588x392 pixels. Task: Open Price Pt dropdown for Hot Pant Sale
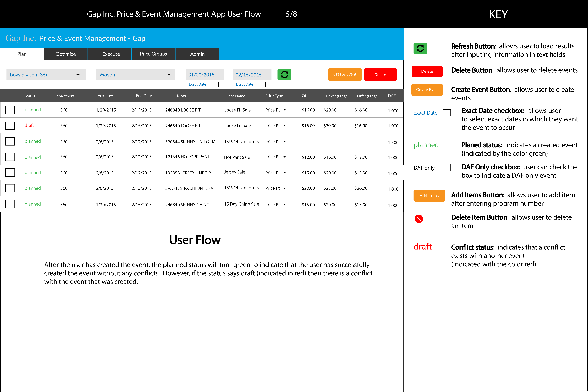pyautogui.click(x=285, y=157)
